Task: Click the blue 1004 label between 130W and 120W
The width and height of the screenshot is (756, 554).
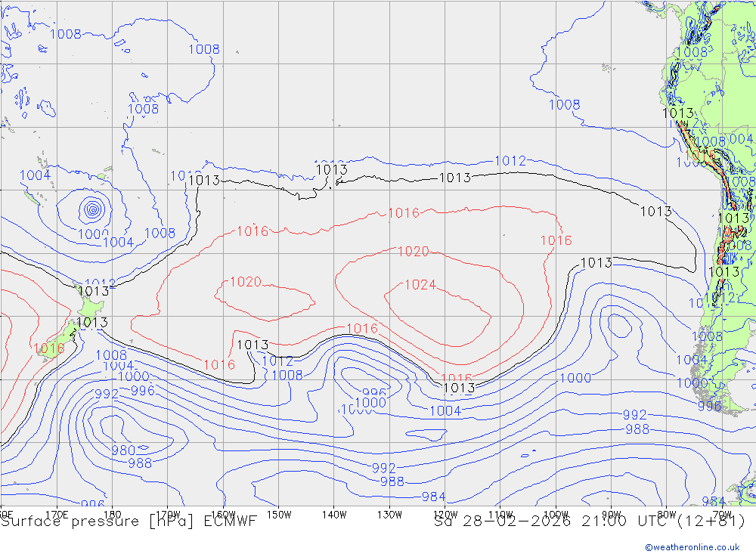Action: click(445, 411)
